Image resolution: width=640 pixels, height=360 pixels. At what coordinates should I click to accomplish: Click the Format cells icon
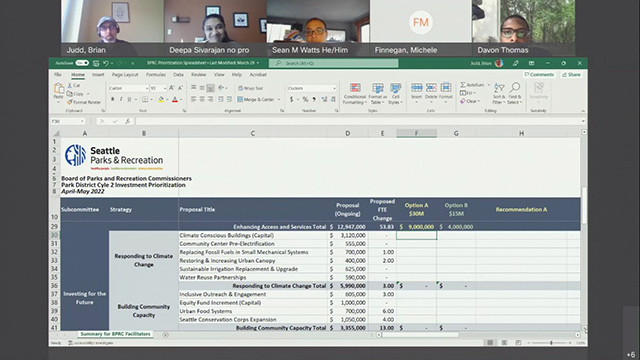click(446, 87)
